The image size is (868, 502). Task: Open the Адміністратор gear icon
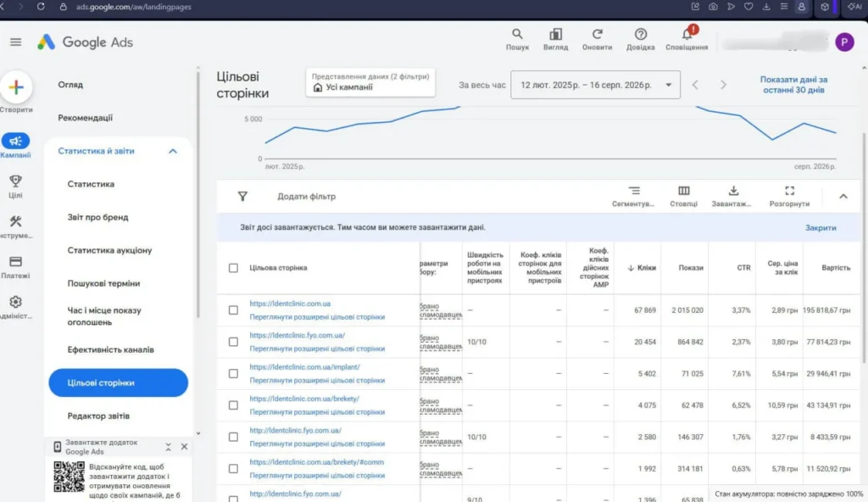coord(15,302)
